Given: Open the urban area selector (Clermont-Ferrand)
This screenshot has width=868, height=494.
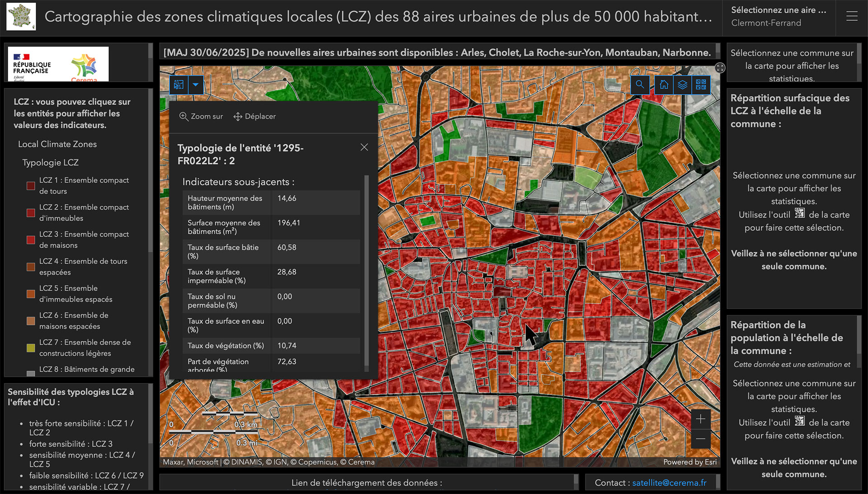Looking at the screenshot, I should (778, 17).
